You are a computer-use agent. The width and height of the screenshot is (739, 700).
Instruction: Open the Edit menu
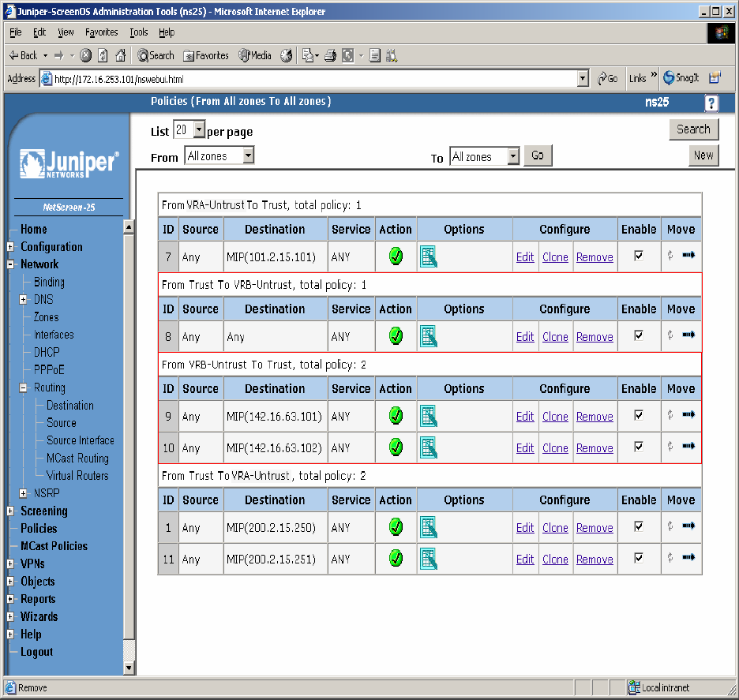(x=39, y=32)
